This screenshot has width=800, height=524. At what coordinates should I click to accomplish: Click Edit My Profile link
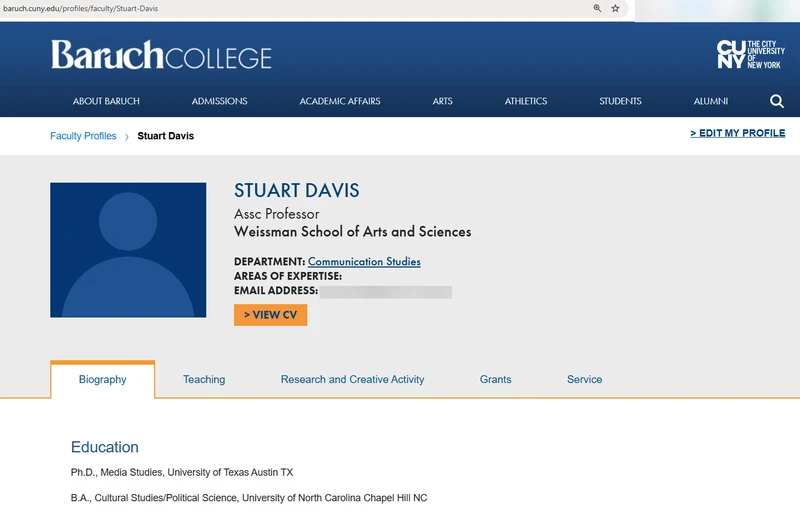pyautogui.click(x=738, y=133)
